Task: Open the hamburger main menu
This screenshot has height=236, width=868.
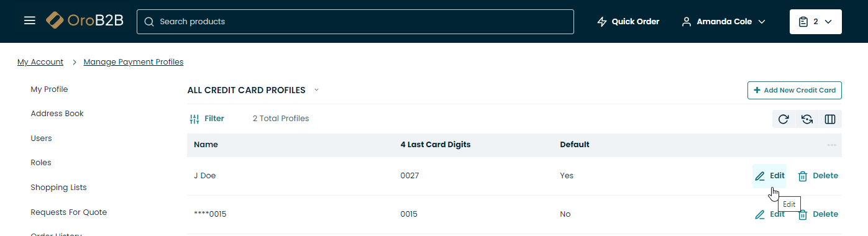Action: pyautogui.click(x=30, y=21)
